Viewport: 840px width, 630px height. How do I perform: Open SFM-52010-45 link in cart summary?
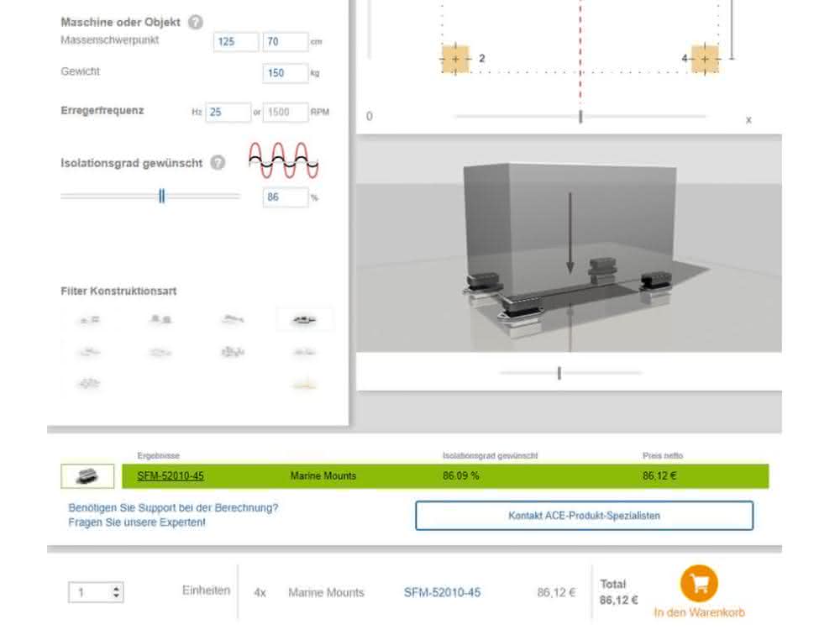pyautogui.click(x=442, y=592)
